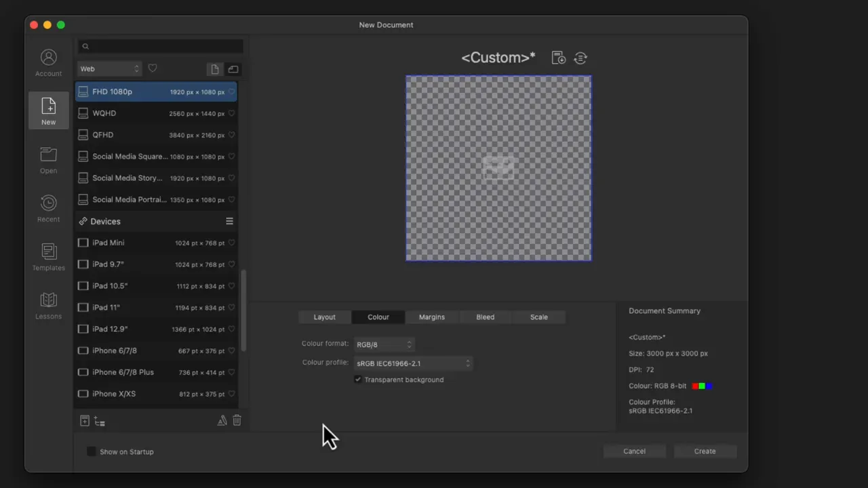Screen dimensions: 868x488
Task: Rename a preset using the pencil icon
Action: click(x=222, y=420)
